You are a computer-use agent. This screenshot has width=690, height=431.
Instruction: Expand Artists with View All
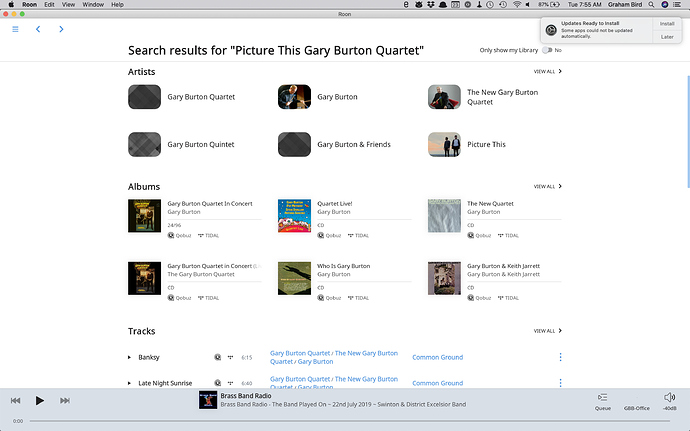pyautogui.click(x=547, y=71)
